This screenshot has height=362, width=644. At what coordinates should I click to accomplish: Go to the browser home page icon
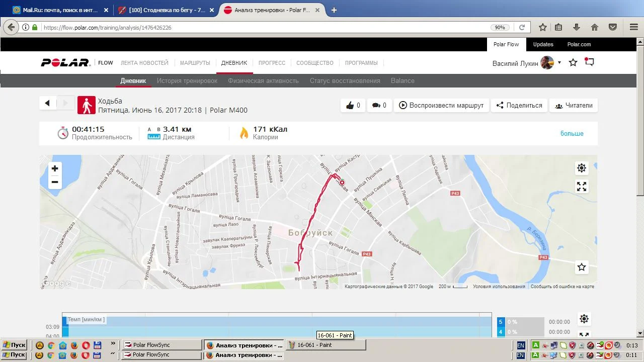[x=595, y=27]
